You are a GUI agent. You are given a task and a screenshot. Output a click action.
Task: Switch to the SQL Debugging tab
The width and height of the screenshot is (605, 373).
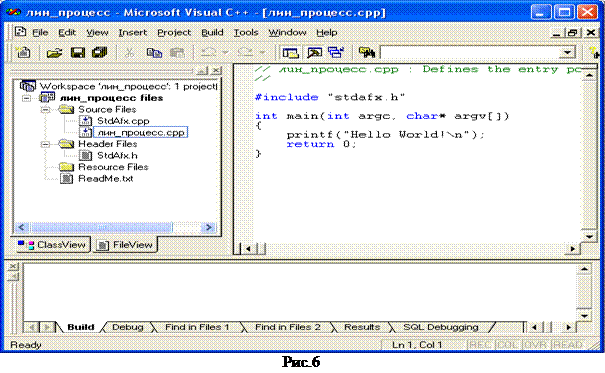pos(441,327)
